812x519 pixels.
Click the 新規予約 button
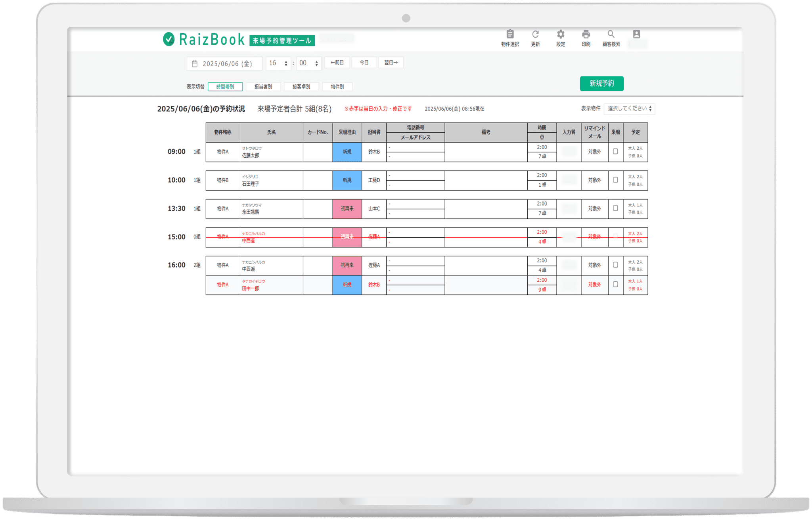click(x=601, y=84)
